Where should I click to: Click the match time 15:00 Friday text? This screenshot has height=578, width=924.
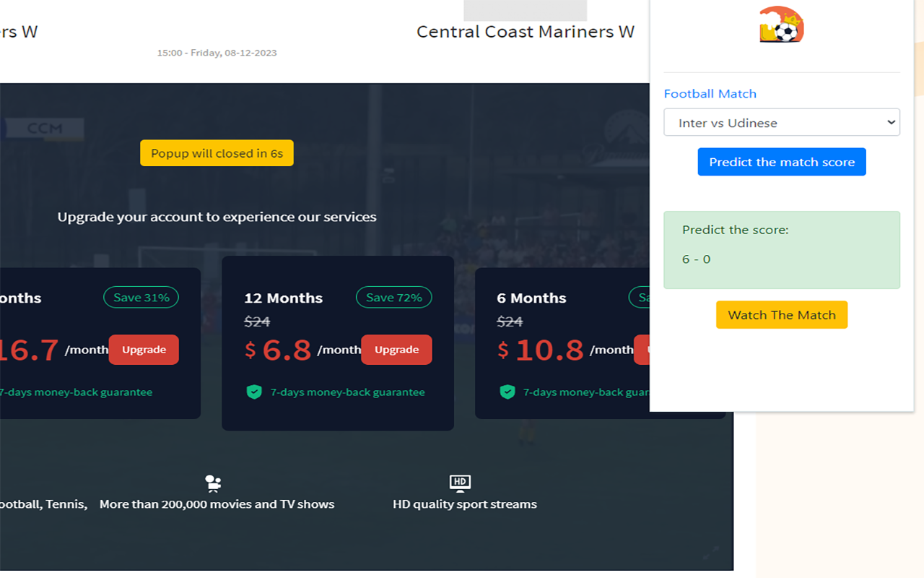[217, 53]
